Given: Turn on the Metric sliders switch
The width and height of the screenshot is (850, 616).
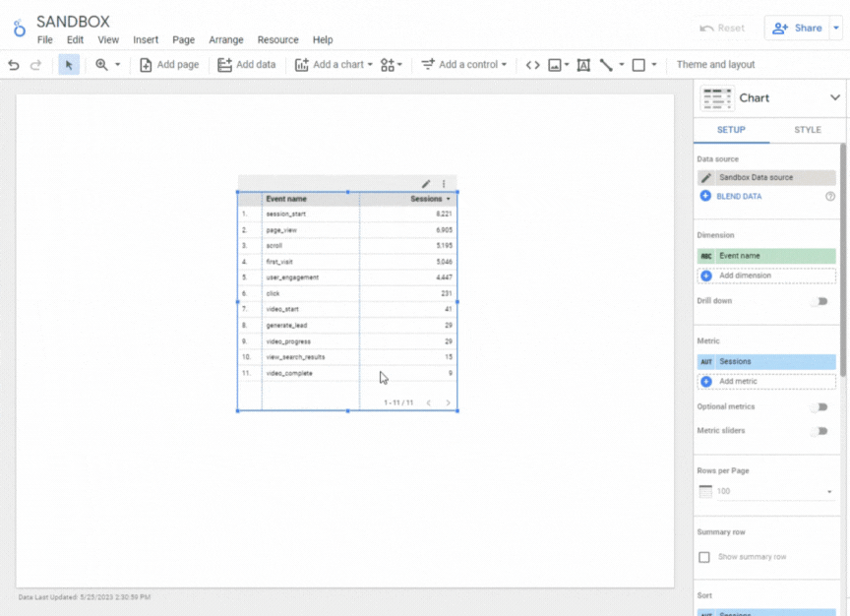Looking at the screenshot, I should (820, 431).
